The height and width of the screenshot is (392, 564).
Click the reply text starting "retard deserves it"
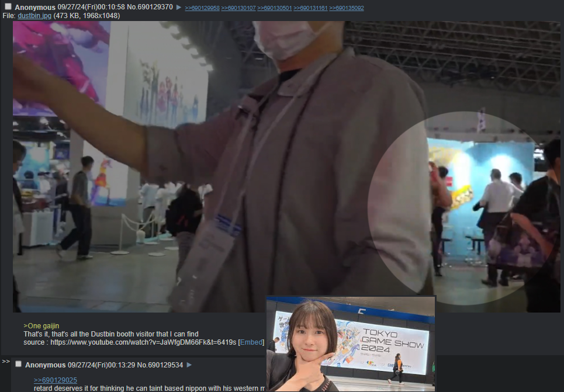[x=149, y=388]
